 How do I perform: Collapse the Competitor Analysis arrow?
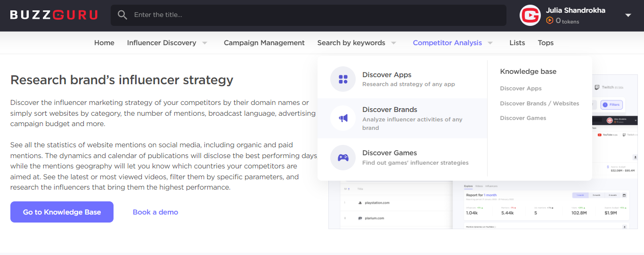490,43
